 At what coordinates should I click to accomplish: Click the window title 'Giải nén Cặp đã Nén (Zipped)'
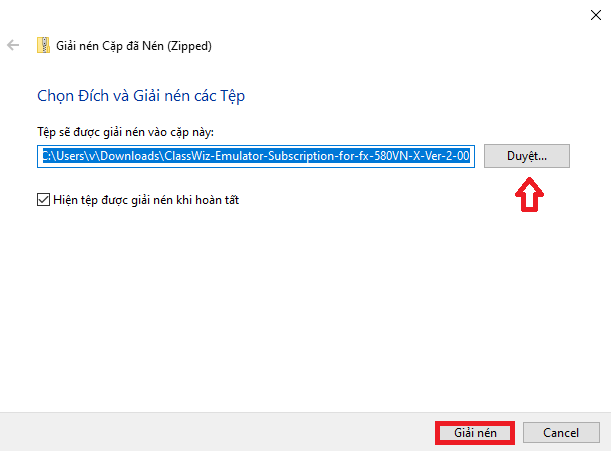point(133,45)
